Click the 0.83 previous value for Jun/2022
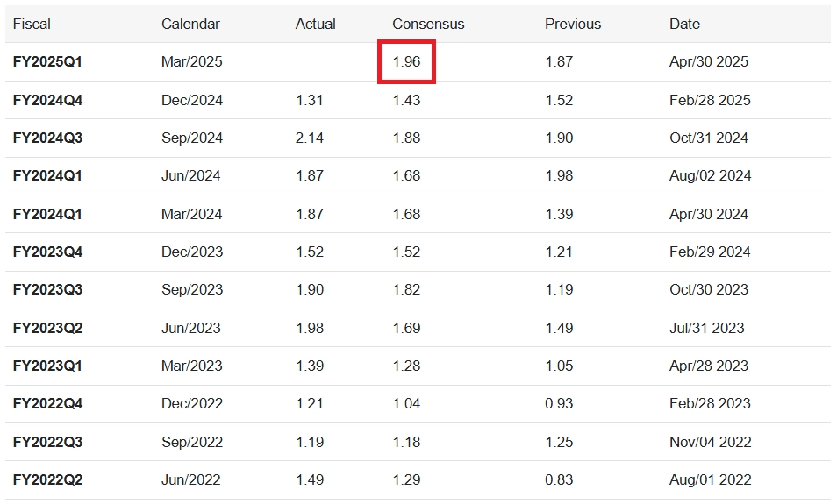The image size is (837, 504). (x=559, y=480)
